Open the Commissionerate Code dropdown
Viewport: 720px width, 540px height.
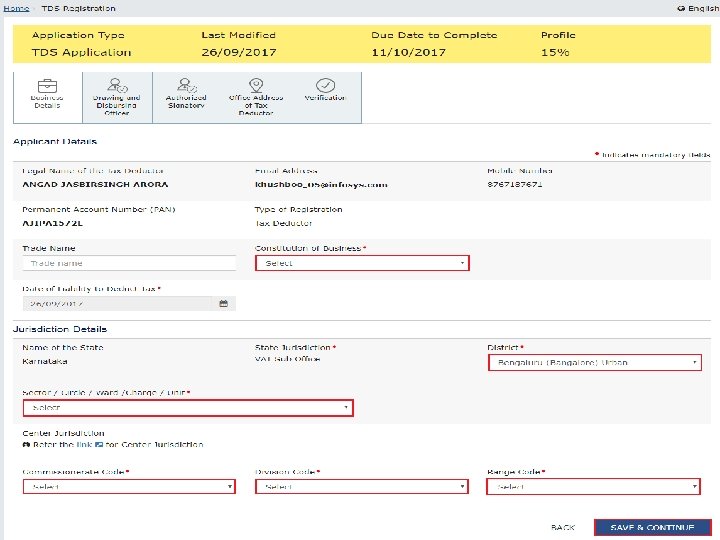click(x=129, y=487)
